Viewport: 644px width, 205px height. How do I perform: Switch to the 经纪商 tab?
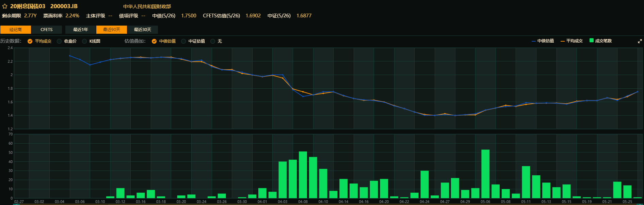(16, 30)
